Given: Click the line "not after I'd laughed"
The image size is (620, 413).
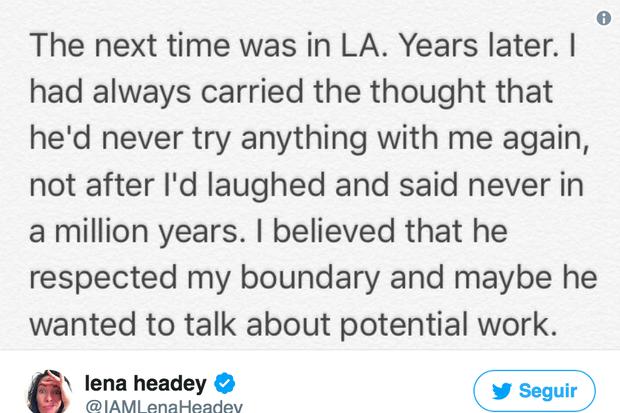Looking at the screenshot, I should (306, 185).
